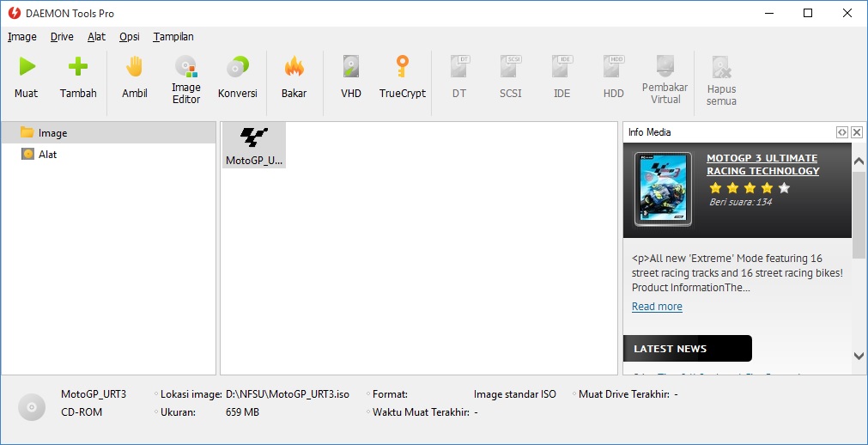Click the Read more link
The image size is (868, 445).
657,307
